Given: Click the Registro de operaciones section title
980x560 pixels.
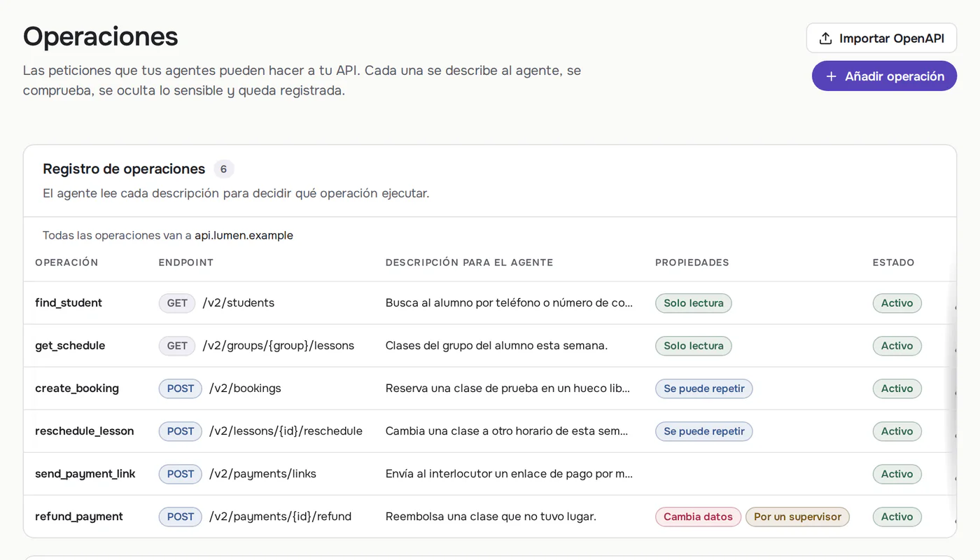Looking at the screenshot, I should coord(124,169).
